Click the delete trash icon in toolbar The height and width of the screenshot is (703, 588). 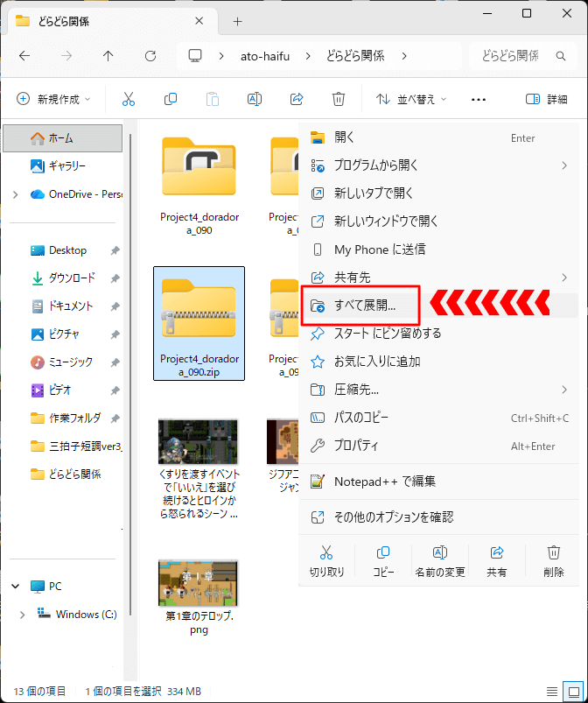click(x=339, y=99)
